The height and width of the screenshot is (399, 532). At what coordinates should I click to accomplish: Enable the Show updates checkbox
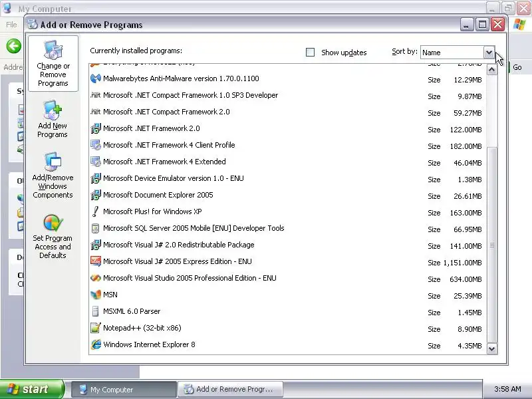(310, 53)
